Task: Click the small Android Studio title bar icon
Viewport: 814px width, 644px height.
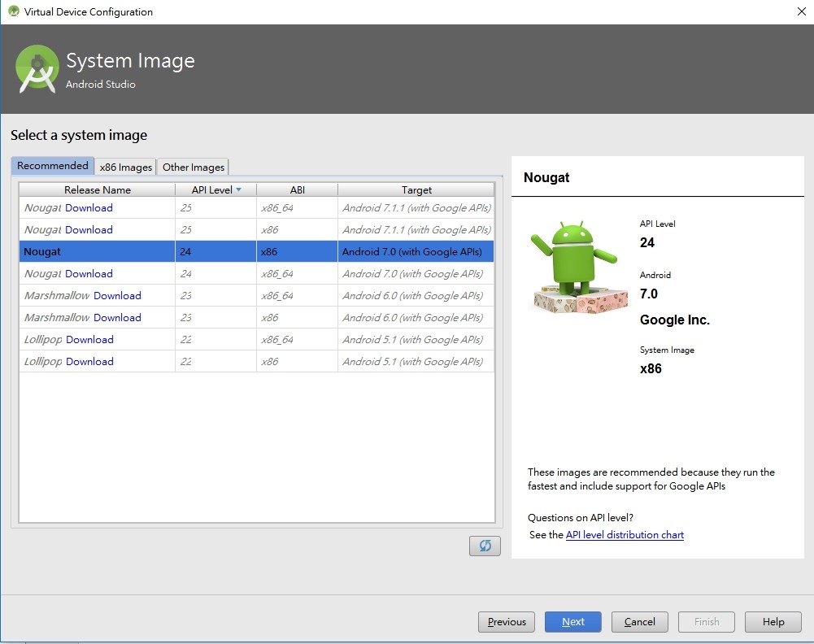Action: pos(14,11)
